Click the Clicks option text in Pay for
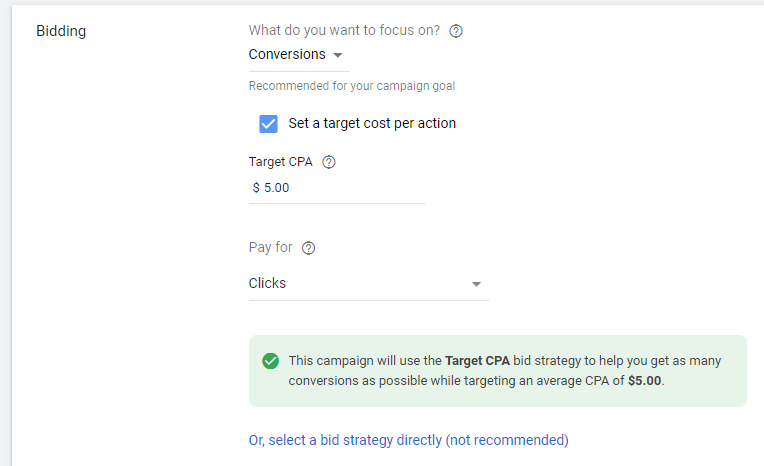Viewport: 764px width, 466px height. pyautogui.click(x=267, y=283)
